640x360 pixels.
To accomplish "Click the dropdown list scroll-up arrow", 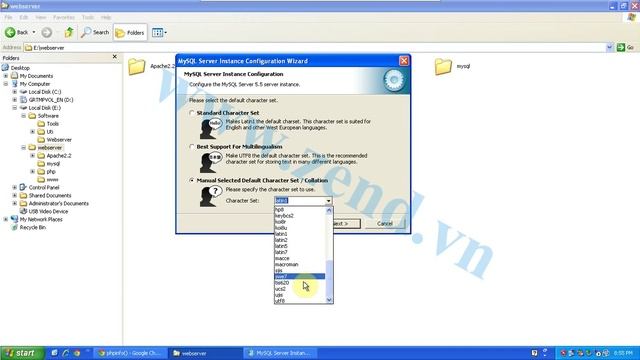I will [x=329, y=210].
